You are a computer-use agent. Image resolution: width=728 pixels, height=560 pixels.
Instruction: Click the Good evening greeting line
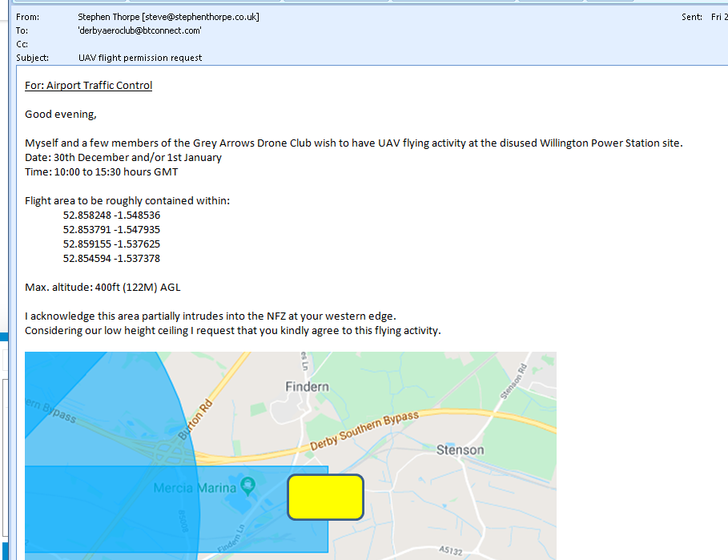pos(61,114)
